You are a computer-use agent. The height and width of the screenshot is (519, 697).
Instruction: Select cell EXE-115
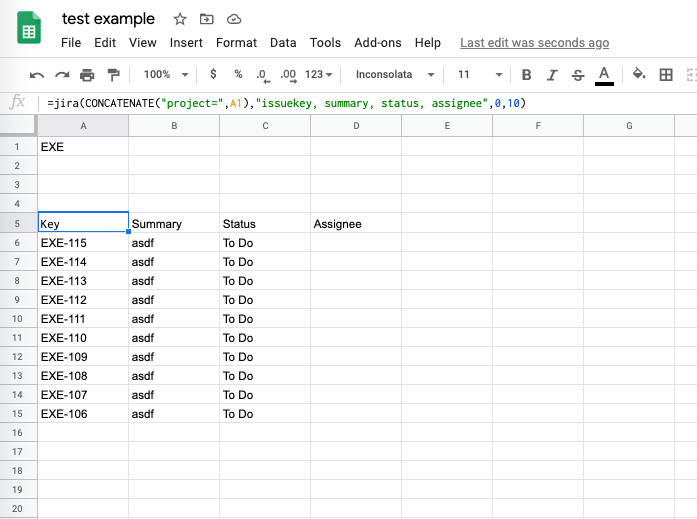pyautogui.click(x=83, y=243)
